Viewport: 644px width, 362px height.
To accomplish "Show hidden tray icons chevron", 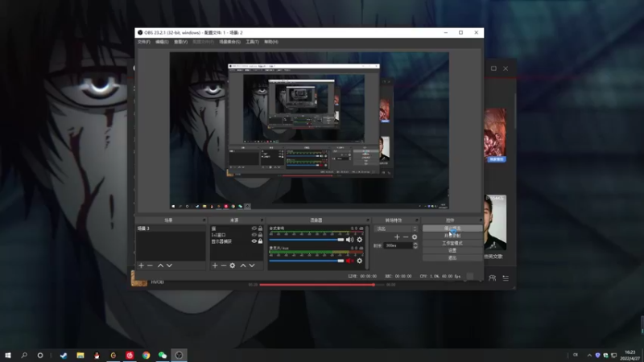I will click(589, 355).
